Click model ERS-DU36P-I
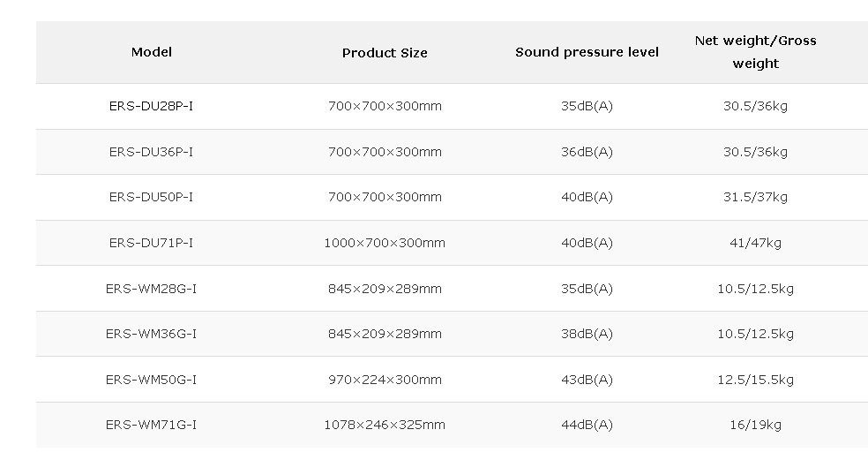 pos(151,152)
